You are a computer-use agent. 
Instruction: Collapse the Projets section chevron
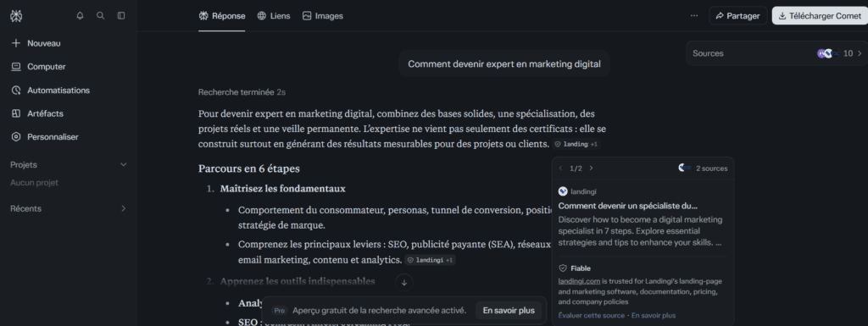[x=124, y=164]
